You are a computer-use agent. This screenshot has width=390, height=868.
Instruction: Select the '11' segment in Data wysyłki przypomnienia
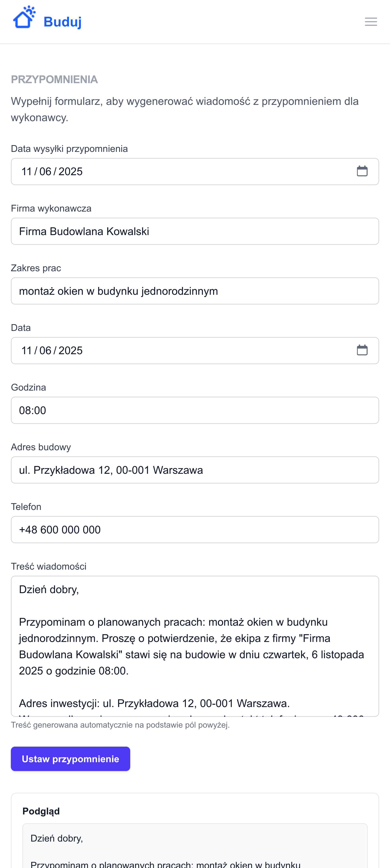[27, 172]
